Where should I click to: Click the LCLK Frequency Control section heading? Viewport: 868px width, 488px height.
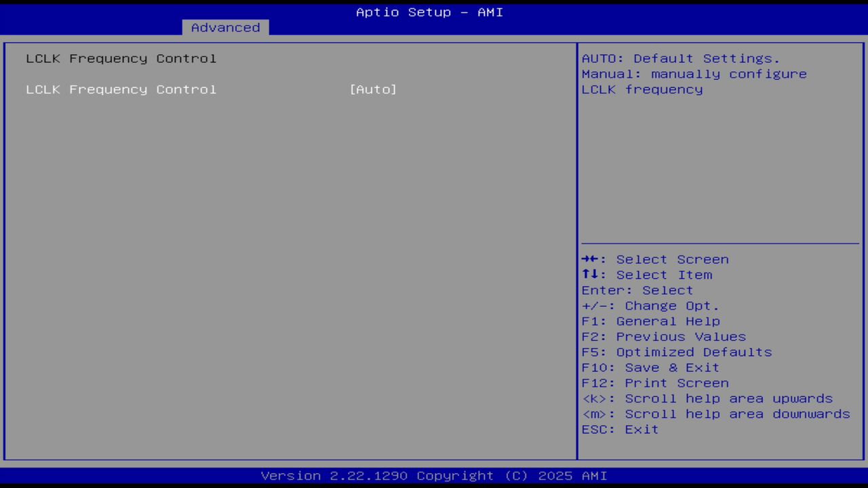121,58
